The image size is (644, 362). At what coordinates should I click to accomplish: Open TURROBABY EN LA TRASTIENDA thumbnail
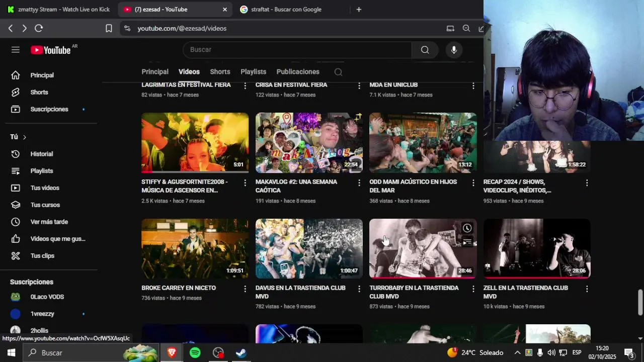pyautogui.click(x=423, y=248)
